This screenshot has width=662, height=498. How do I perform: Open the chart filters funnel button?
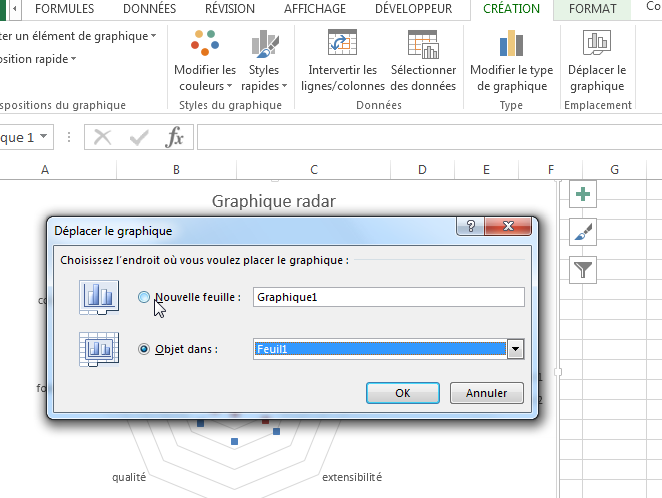582,269
